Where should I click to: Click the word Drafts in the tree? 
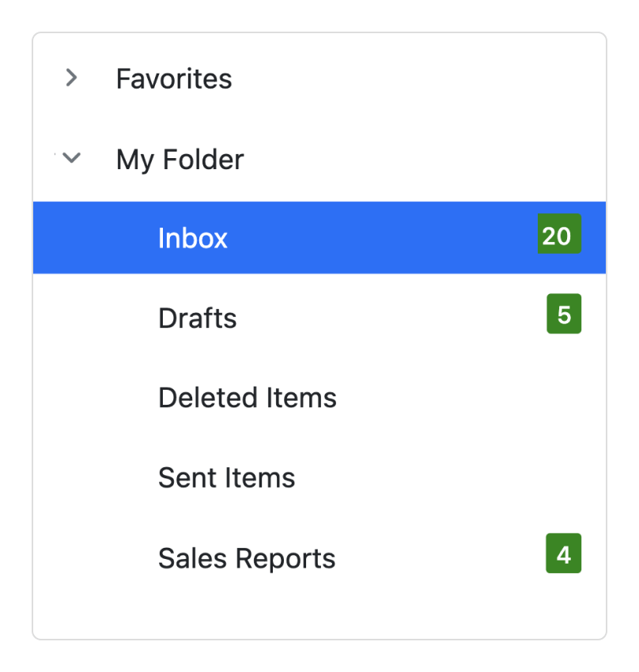coord(198,318)
